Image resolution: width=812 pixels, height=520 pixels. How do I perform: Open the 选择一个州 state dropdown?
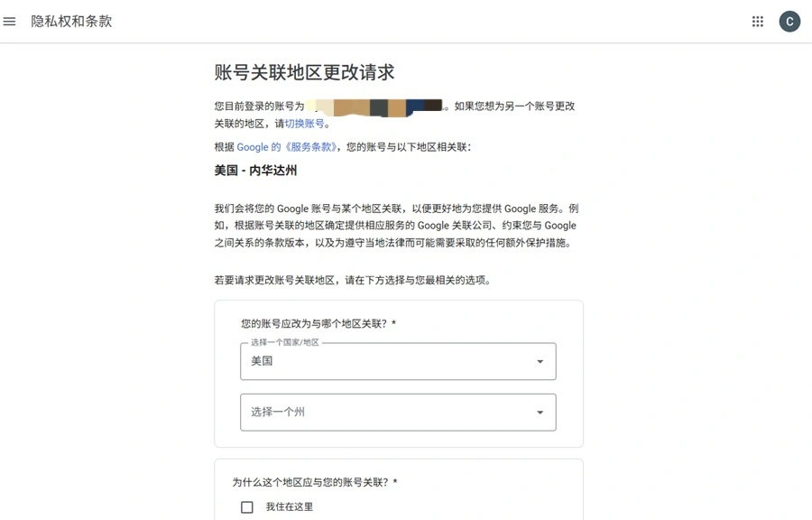point(397,412)
